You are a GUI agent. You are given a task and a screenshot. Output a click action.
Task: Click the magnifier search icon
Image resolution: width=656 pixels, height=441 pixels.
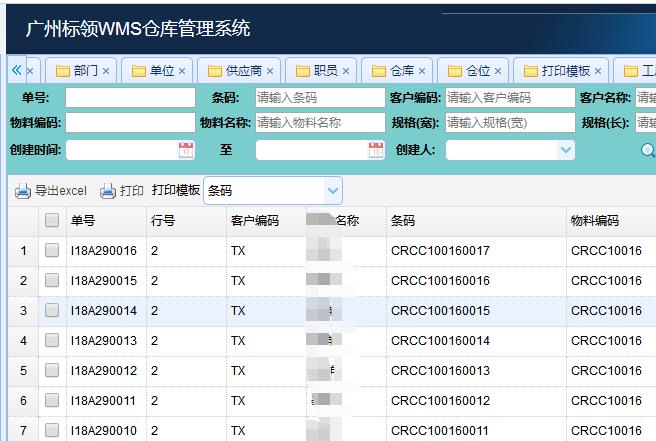click(x=648, y=150)
